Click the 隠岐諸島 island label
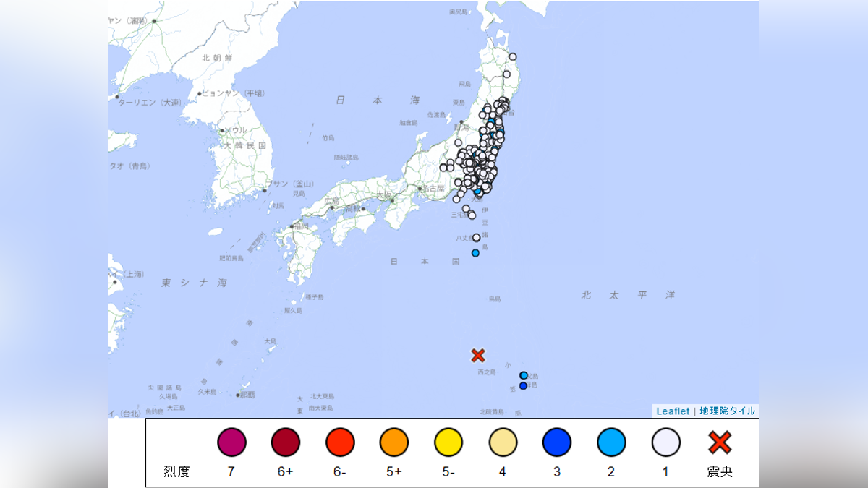 click(346, 157)
